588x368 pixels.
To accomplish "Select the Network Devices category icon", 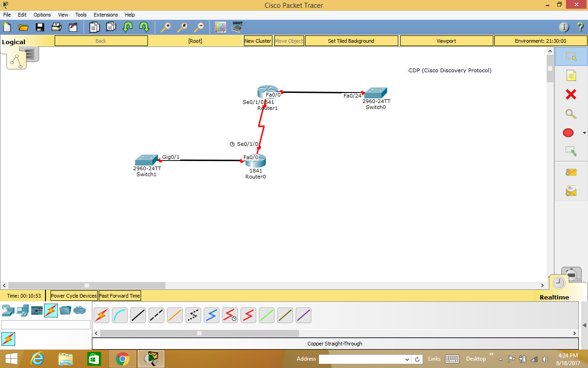I will pyautogui.click(x=8, y=310).
